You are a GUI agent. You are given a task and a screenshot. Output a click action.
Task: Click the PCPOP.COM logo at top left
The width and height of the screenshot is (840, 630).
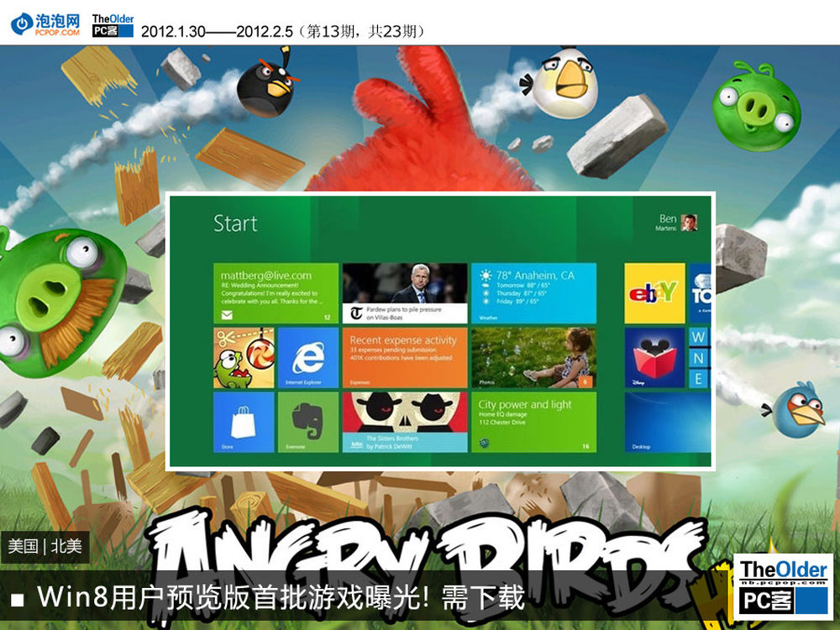46,23
